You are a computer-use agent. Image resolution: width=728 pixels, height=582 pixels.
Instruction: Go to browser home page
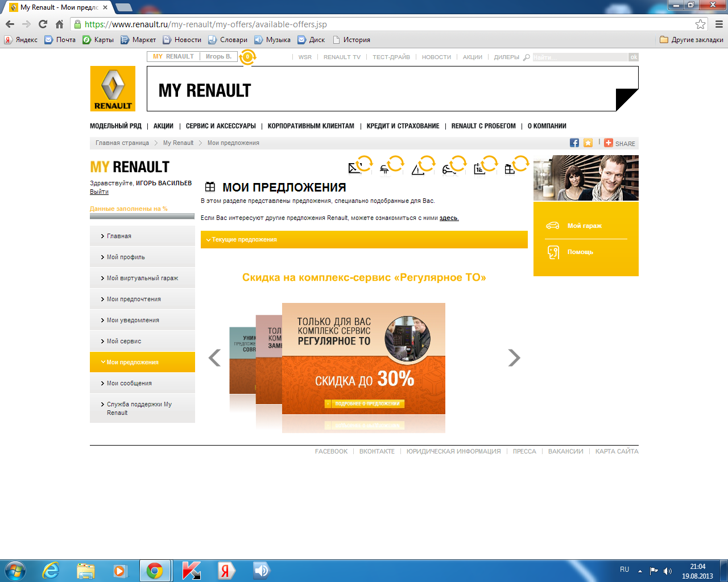point(59,24)
